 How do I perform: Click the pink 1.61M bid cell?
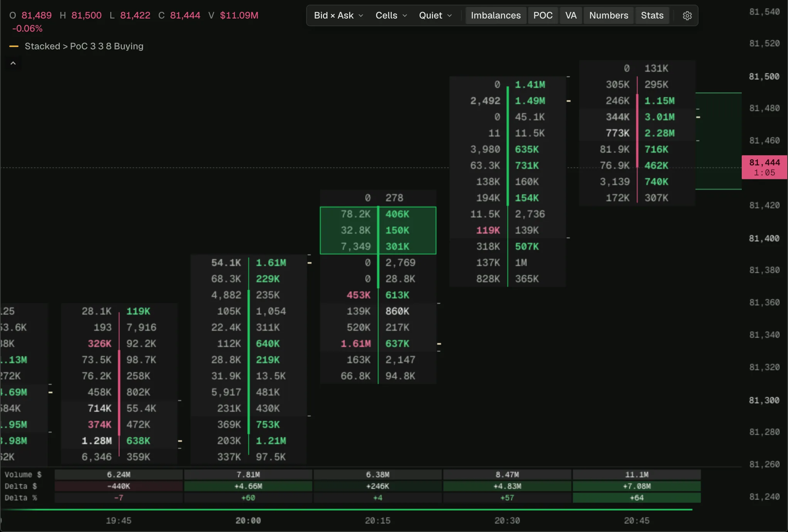[x=355, y=343]
